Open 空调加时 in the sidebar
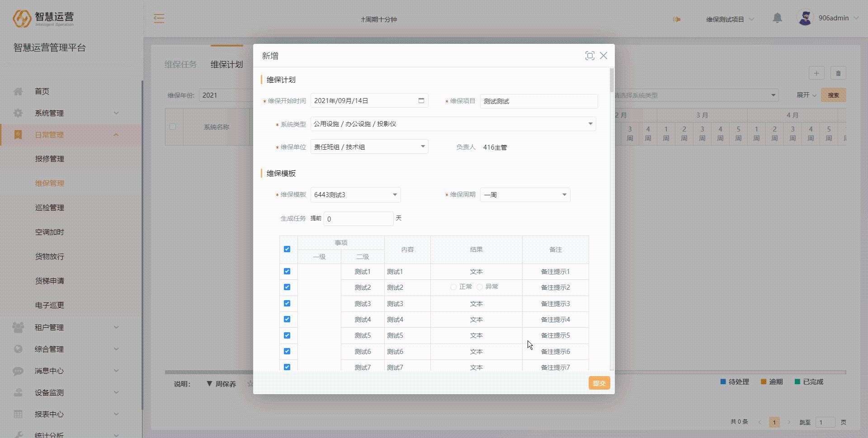 pyautogui.click(x=50, y=232)
